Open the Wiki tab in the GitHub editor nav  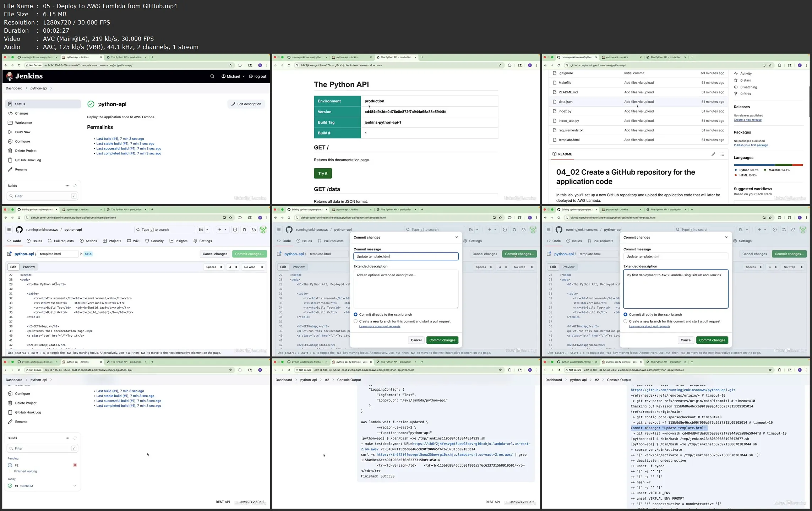pyautogui.click(x=133, y=241)
